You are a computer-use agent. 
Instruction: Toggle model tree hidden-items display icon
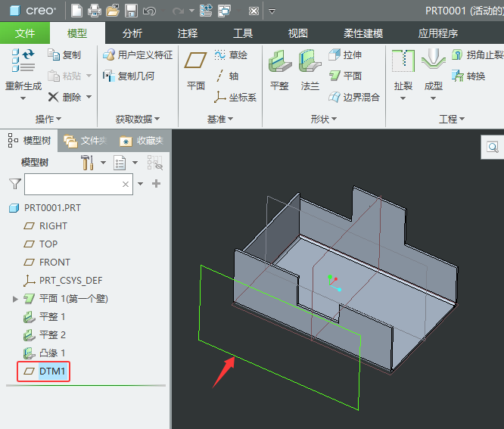click(155, 163)
